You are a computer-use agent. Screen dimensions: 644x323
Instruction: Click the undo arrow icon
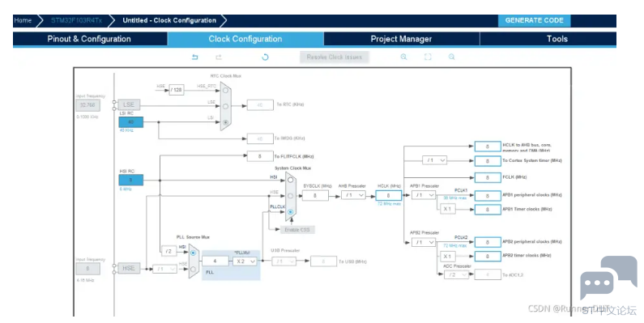(x=195, y=57)
